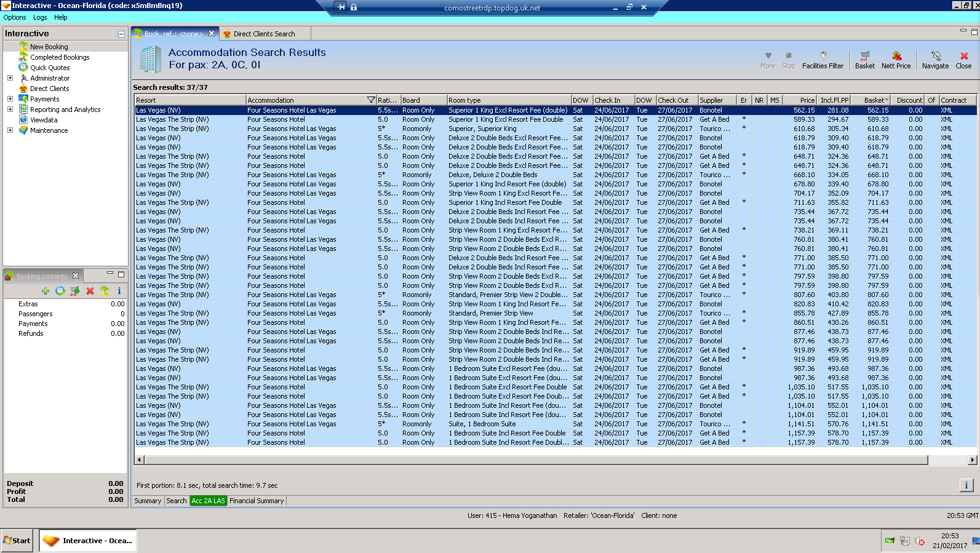Click the remote desktop pin icon

click(341, 7)
